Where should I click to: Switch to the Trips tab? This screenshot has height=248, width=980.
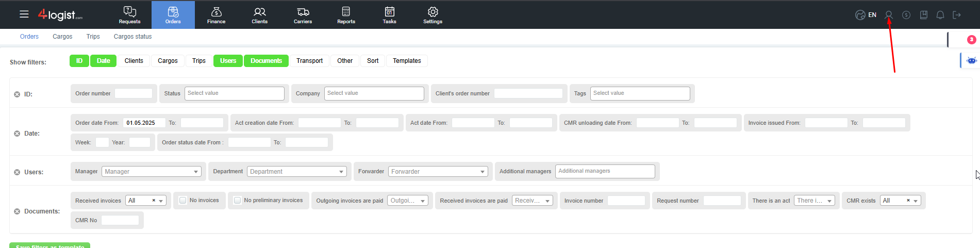[93, 37]
